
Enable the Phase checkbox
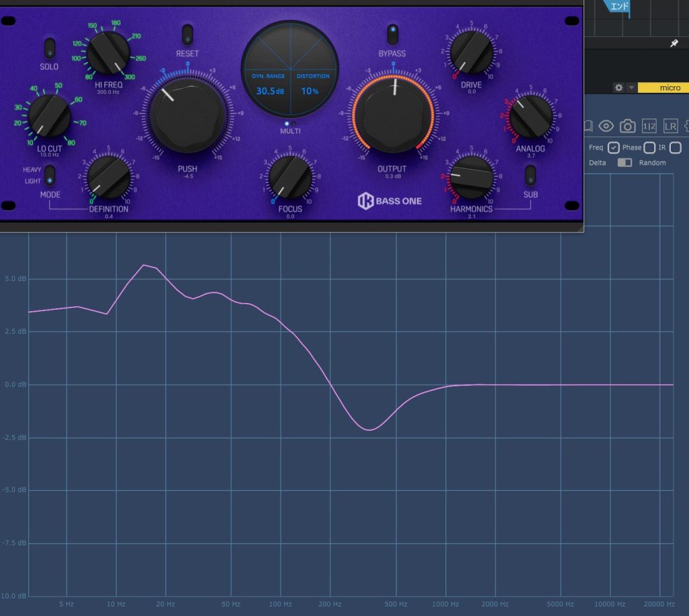click(x=649, y=147)
